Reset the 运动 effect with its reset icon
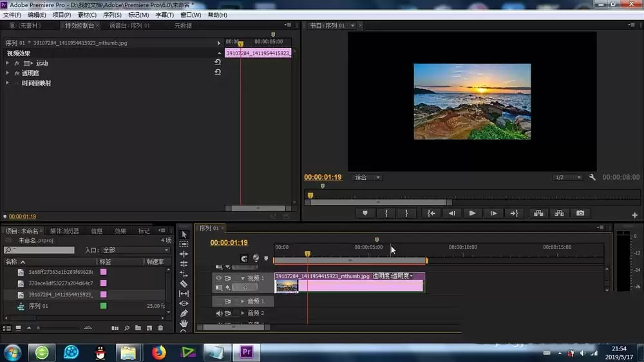Viewport: 644px width, 362px height. click(x=218, y=62)
